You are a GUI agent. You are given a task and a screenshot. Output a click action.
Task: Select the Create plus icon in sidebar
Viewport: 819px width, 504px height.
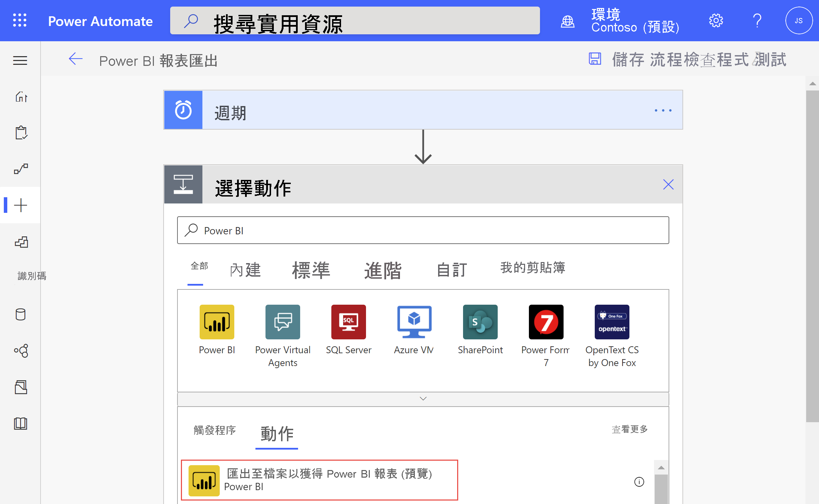pos(20,205)
